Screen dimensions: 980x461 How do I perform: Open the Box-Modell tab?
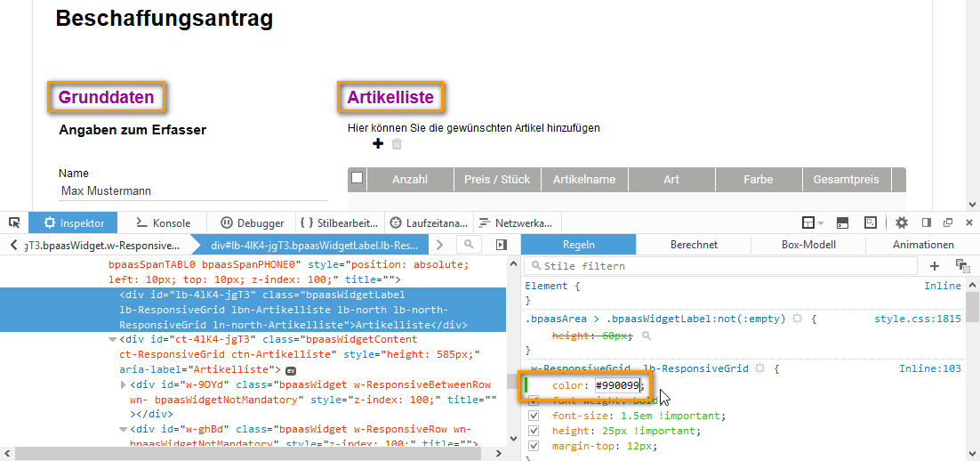(x=807, y=245)
